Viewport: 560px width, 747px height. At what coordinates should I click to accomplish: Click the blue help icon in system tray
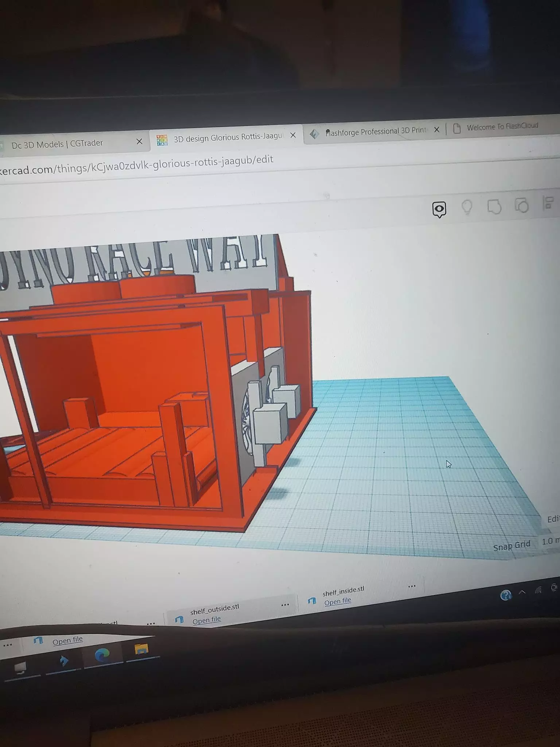pyautogui.click(x=506, y=595)
